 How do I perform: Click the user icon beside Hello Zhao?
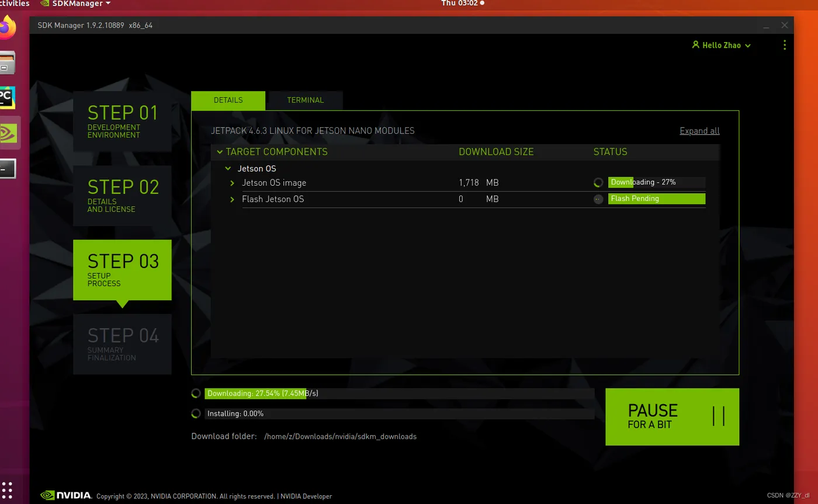tap(695, 45)
